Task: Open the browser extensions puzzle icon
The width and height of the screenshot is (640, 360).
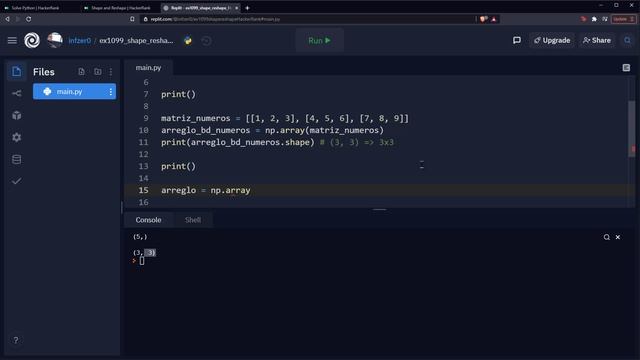Action: coord(594,19)
